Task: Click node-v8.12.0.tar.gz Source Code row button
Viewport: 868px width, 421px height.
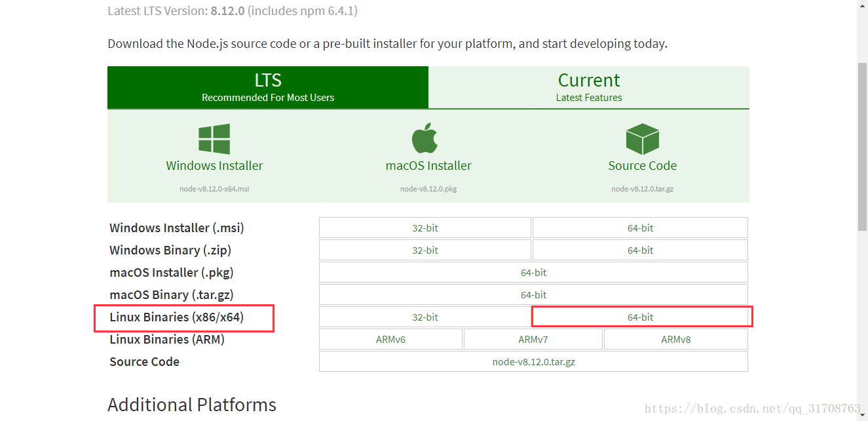Action: pyautogui.click(x=533, y=362)
